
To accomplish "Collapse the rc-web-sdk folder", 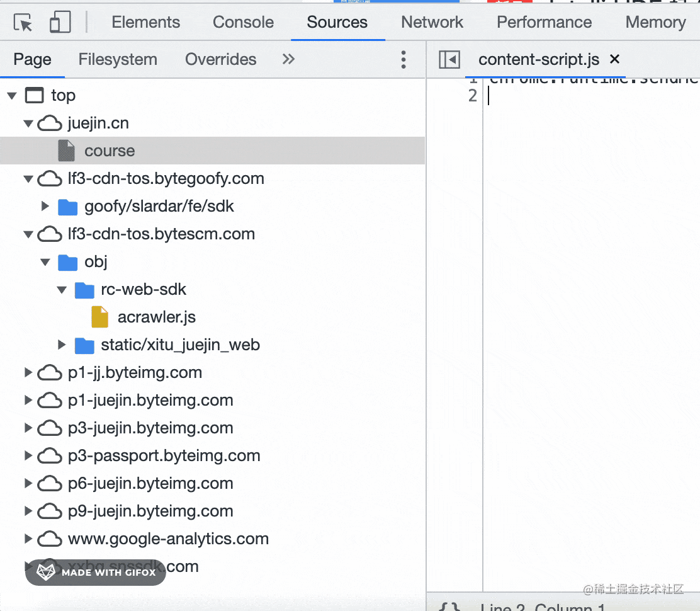I will 62,290.
